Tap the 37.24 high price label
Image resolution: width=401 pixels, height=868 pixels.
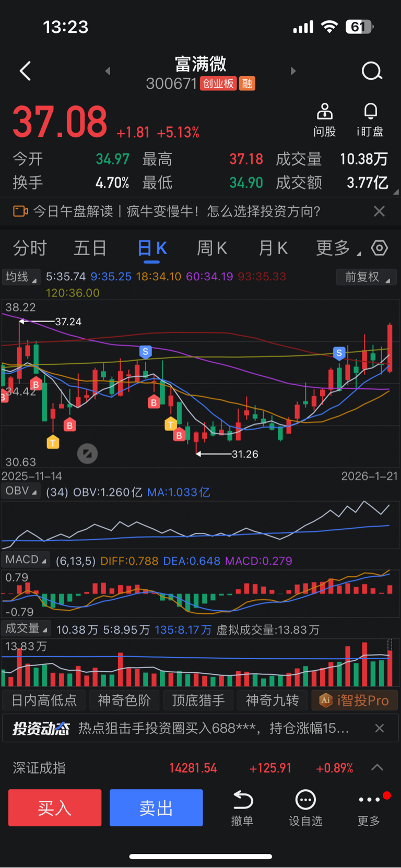(68, 322)
